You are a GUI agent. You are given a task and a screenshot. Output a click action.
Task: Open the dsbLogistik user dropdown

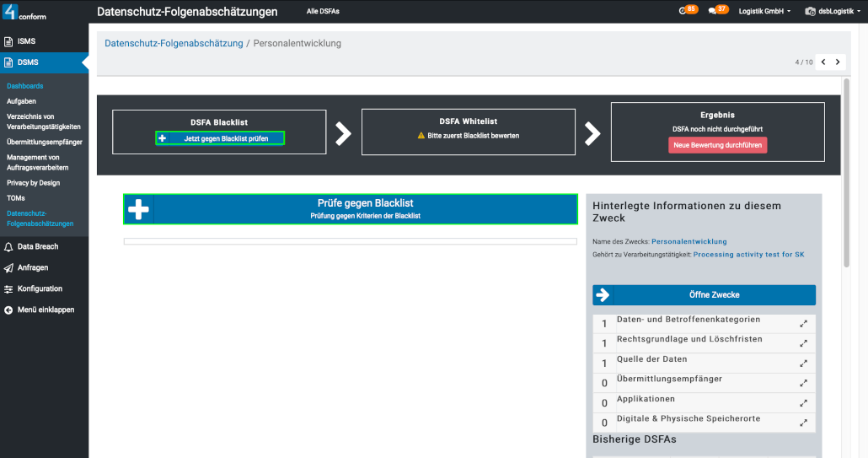[x=833, y=12]
